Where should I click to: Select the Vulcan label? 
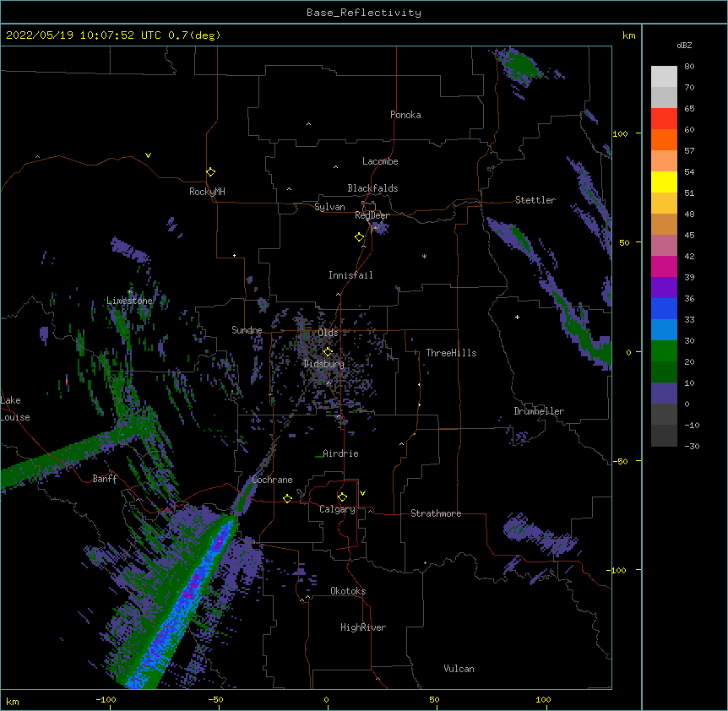[459, 669]
